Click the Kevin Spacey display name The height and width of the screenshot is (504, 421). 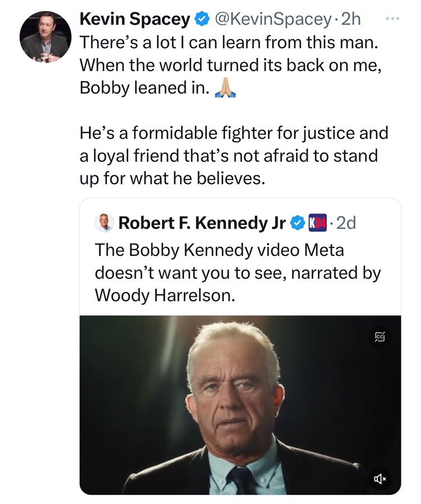coord(135,19)
